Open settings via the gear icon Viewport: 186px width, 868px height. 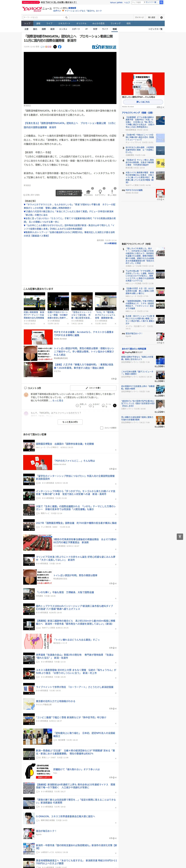pyautogui.click(x=161, y=18)
